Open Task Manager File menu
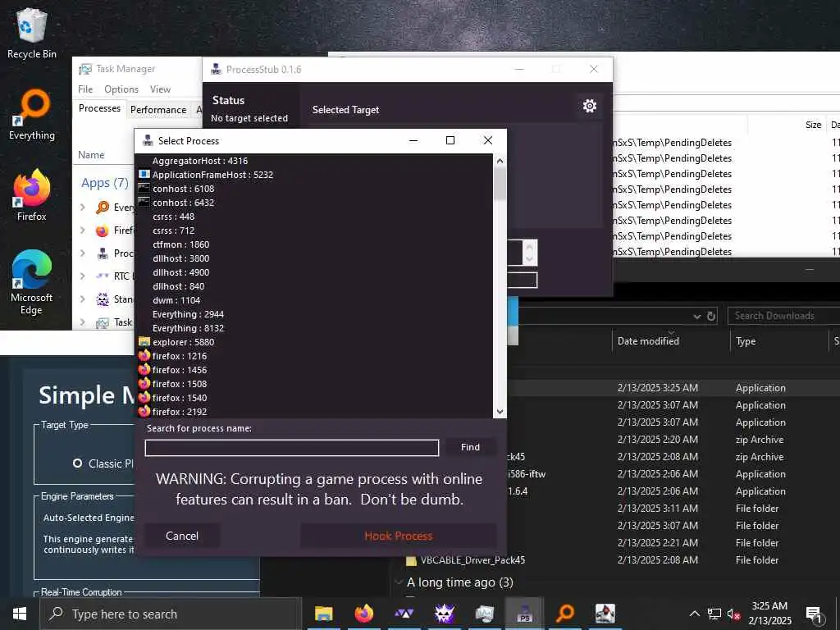 tap(85, 89)
